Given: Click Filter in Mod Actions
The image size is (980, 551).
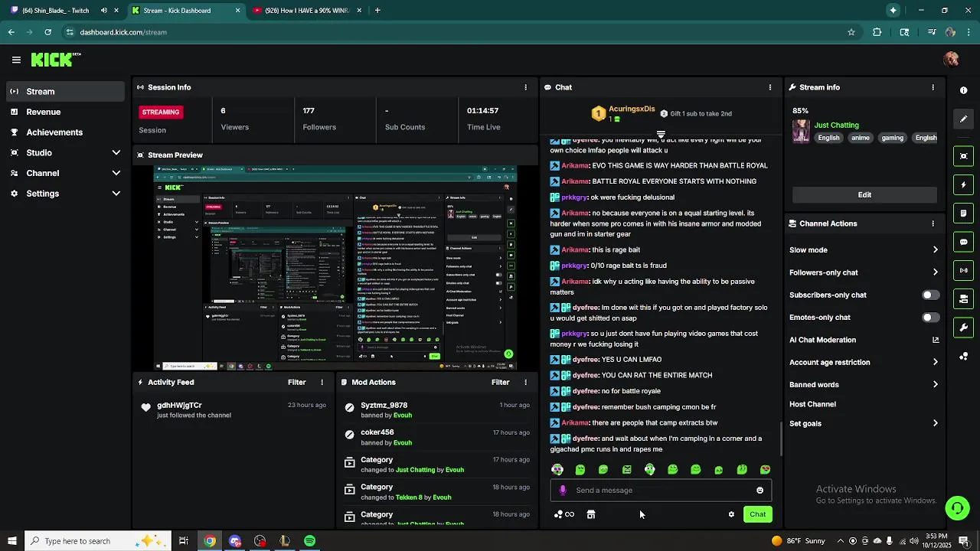Looking at the screenshot, I should click(500, 382).
